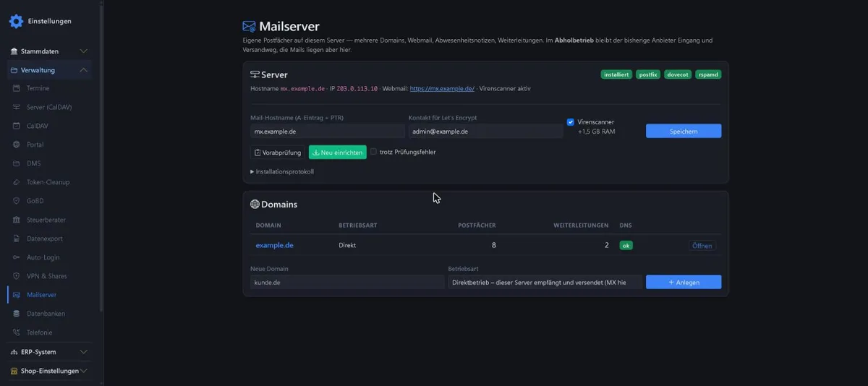Focus the Kontakt für Let's Encrypt field
The width and height of the screenshot is (868, 386).
(x=485, y=132)
